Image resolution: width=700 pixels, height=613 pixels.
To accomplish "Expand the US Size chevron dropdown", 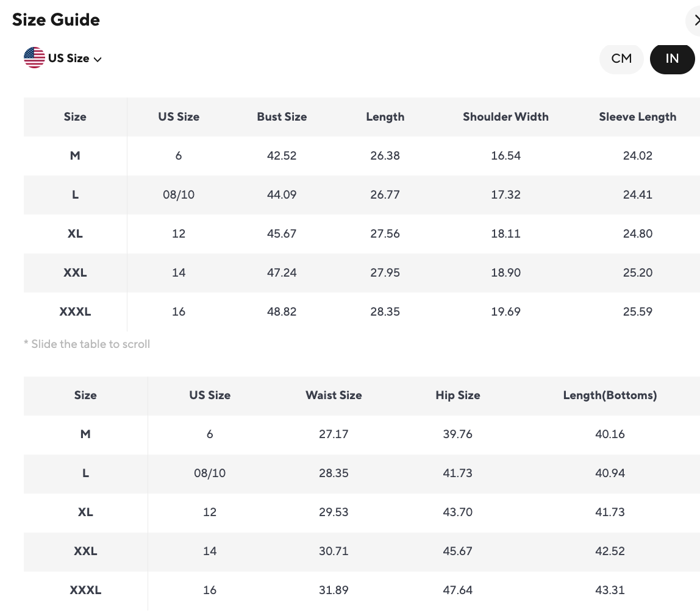I will [98, 59].
